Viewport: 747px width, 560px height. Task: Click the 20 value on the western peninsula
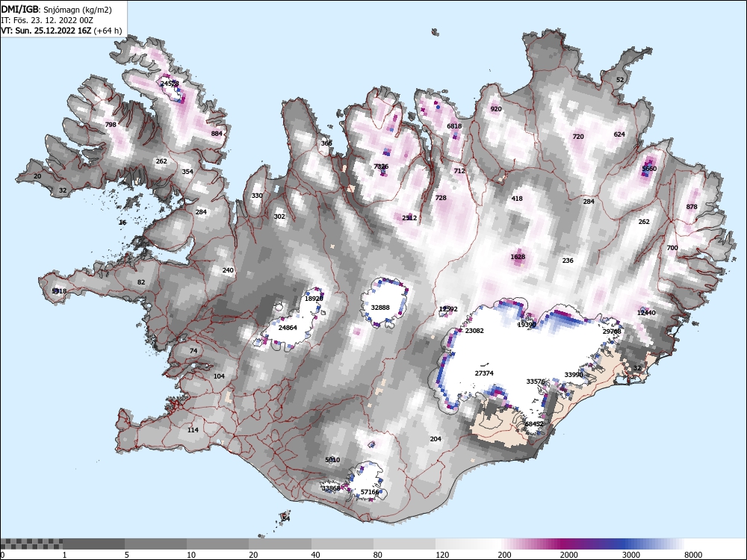pyautogui.click(x=37, y=176)
